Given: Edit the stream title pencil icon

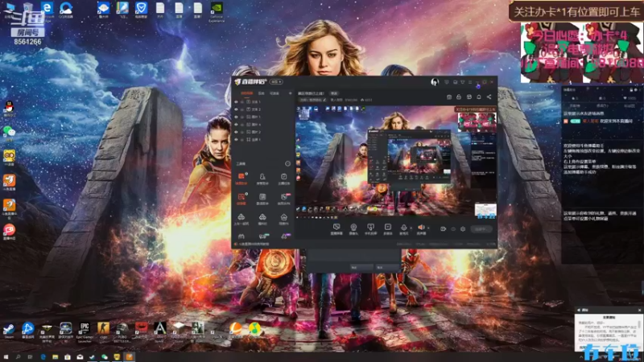Looking at the screenshot, I should point(324,100).
